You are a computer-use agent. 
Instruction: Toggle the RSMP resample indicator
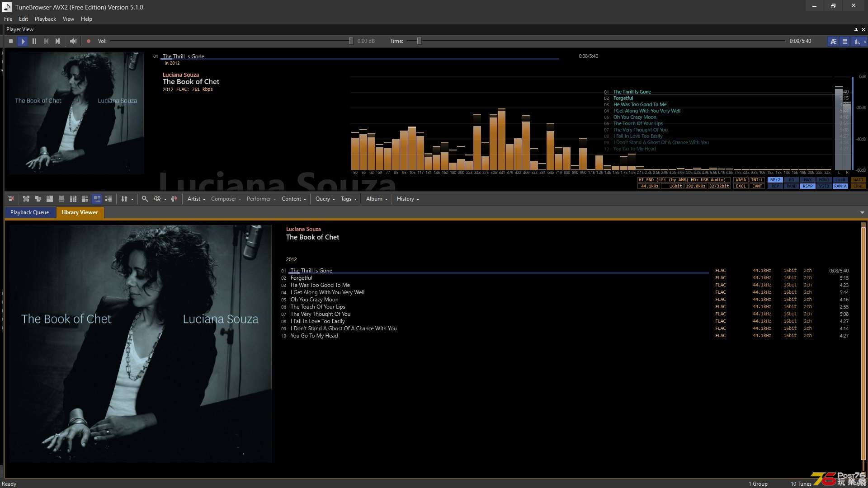click(x=808, y=186)
